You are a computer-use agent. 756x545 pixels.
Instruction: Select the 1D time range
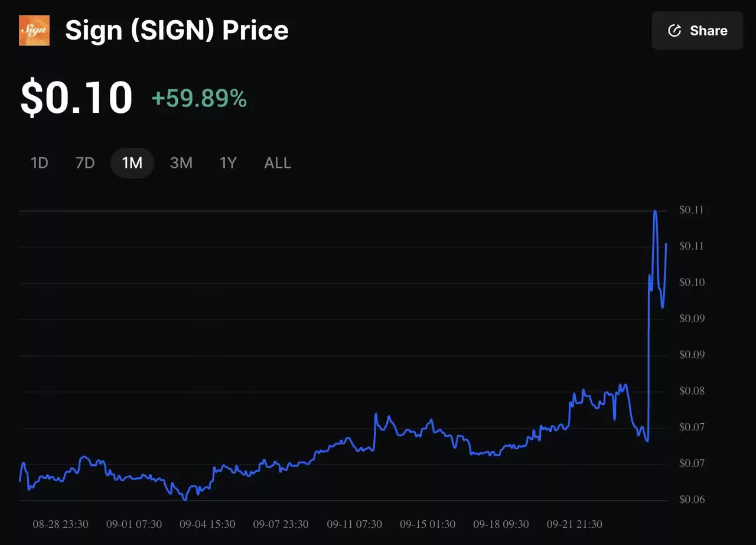click(x=39, y=163)
